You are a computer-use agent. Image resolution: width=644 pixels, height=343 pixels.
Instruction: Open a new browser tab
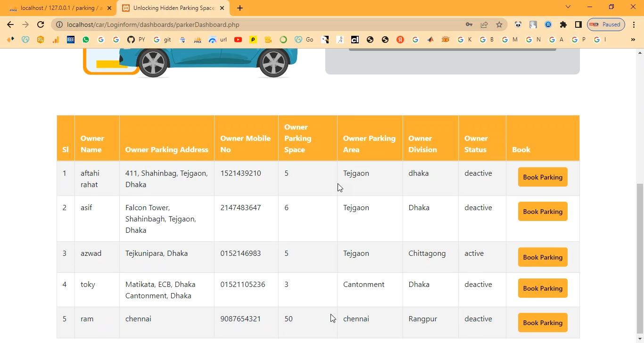[x=240, y=8]
